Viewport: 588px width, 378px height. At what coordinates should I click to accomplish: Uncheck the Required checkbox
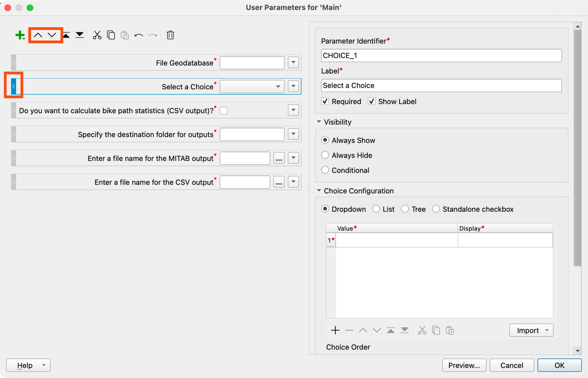point(325,101)
